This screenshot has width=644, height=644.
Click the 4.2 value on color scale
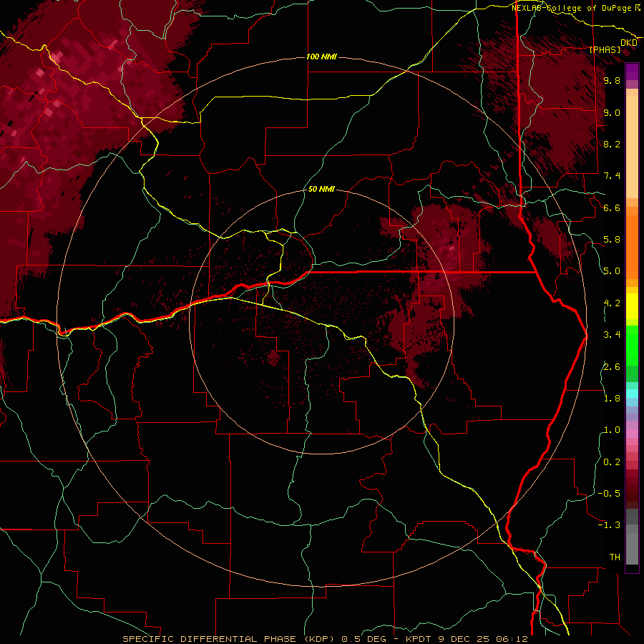(612, 303)
